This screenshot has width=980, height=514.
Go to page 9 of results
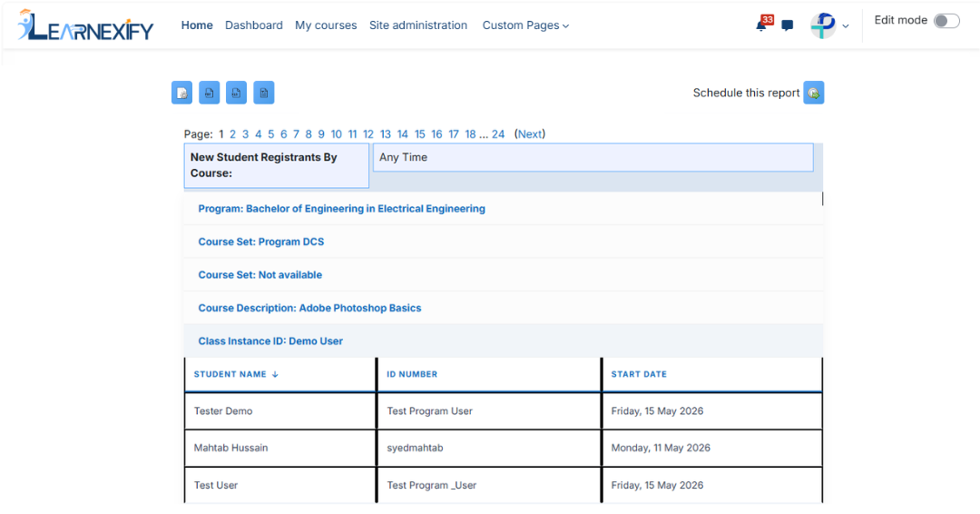click(x=321, y=134)
